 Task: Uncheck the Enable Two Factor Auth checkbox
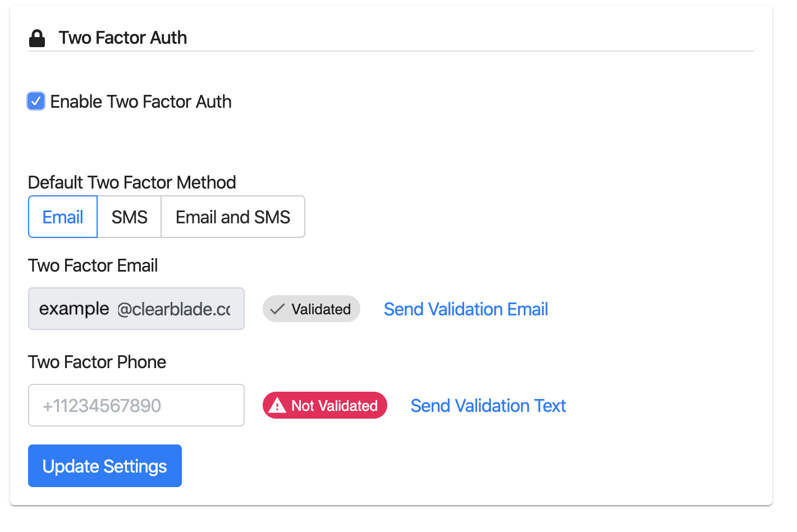tap(36, 102)
